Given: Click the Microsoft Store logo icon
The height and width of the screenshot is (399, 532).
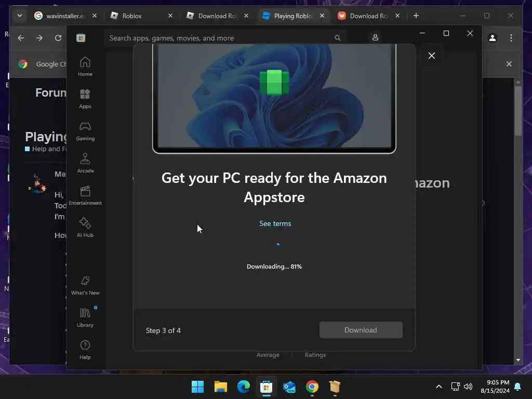Looking at the screenshot, I should point(81,37).
